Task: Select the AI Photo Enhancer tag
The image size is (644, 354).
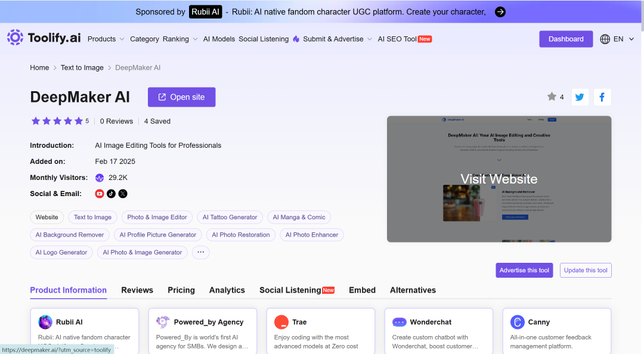Action: click(312, 235)
